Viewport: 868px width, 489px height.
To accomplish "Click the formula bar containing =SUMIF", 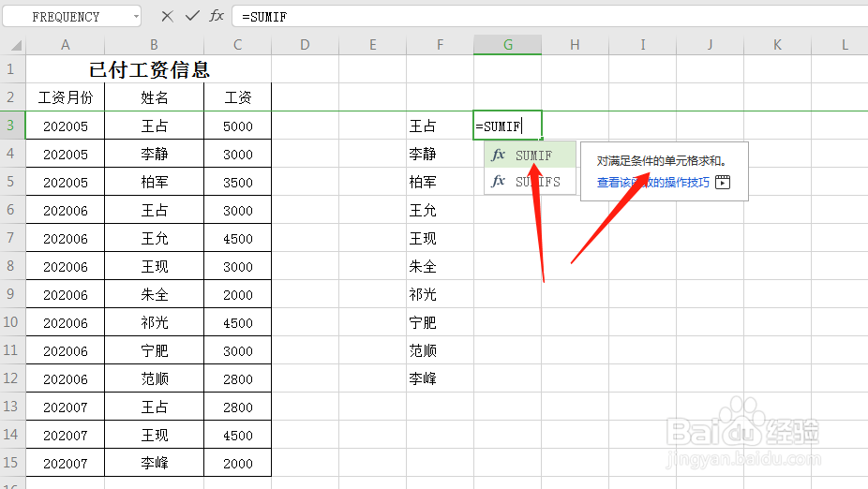I will [549, 17].
